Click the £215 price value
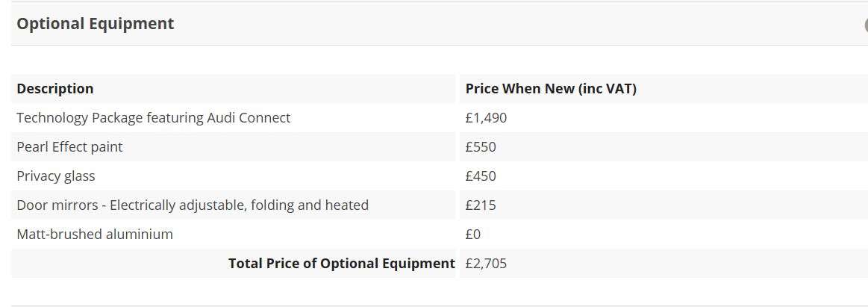868x307 pixels. [x=481, y=205]
